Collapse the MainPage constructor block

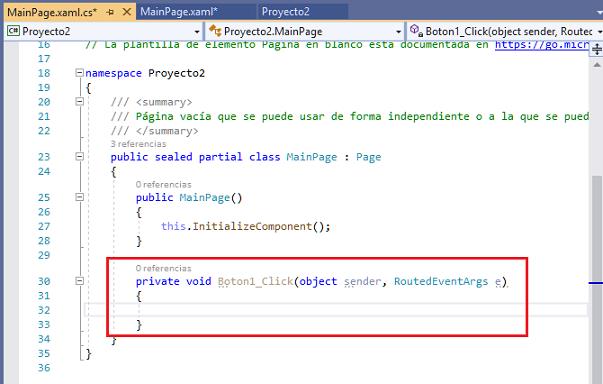coord(79,197)
